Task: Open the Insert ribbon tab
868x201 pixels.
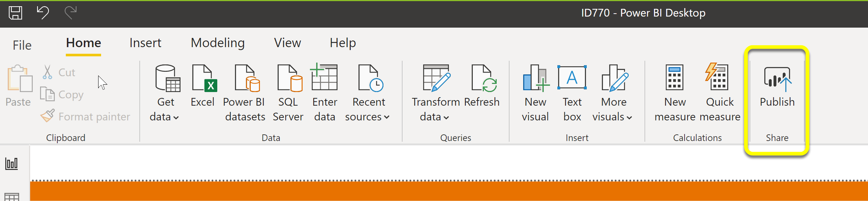Action: (x=145, y=43)
